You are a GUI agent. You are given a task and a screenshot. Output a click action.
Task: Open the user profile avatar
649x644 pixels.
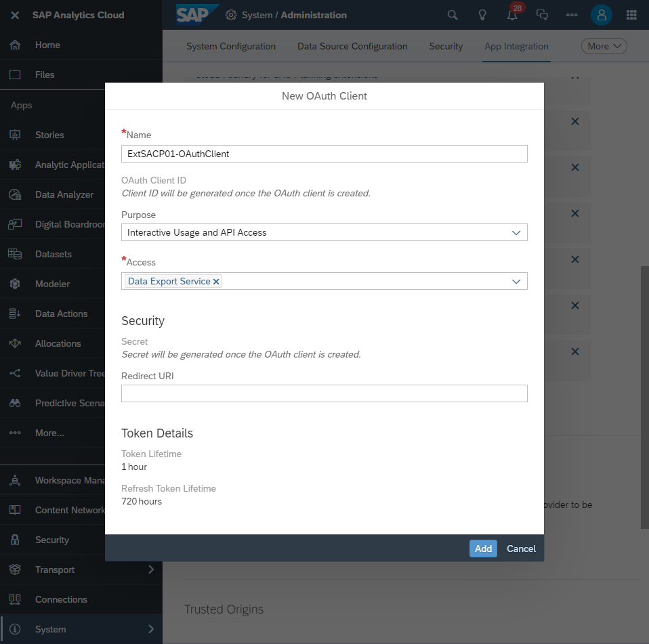602,16
